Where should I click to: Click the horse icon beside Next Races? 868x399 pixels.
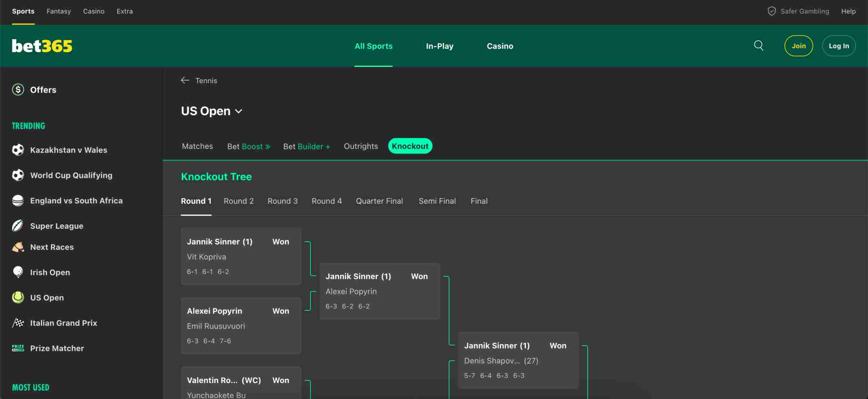pos(18,247)
